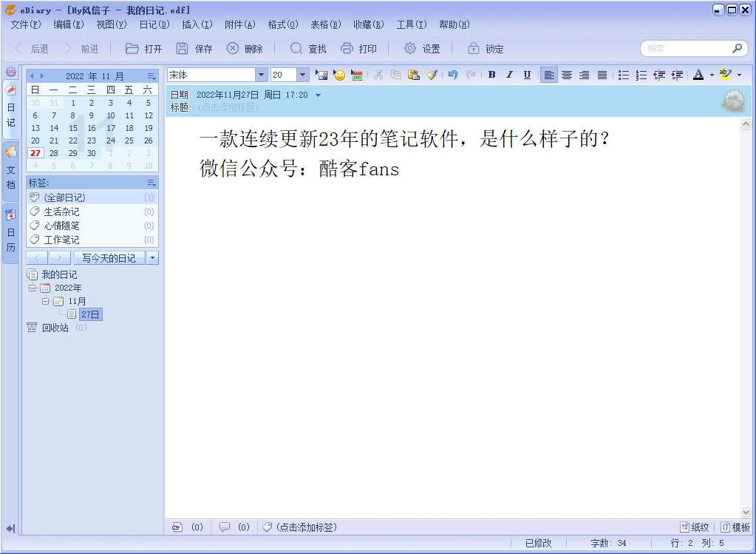Open the font size dropdown
Screen dimensions: 756x554
coord(302,75)
